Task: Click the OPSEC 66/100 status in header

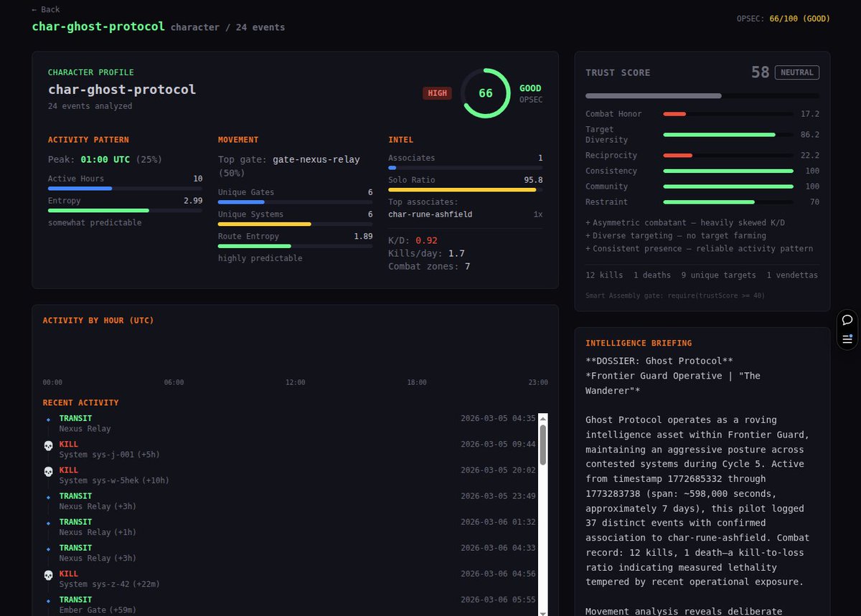Action: [783, 19]
